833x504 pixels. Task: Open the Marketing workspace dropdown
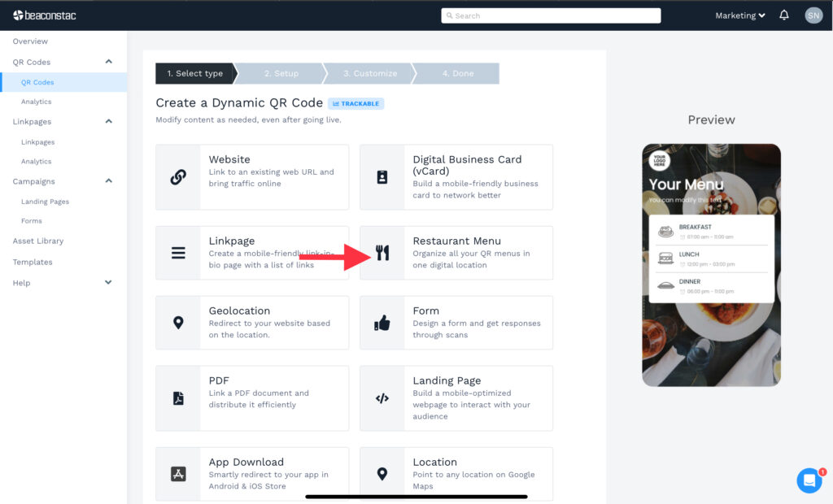(739, 15)
